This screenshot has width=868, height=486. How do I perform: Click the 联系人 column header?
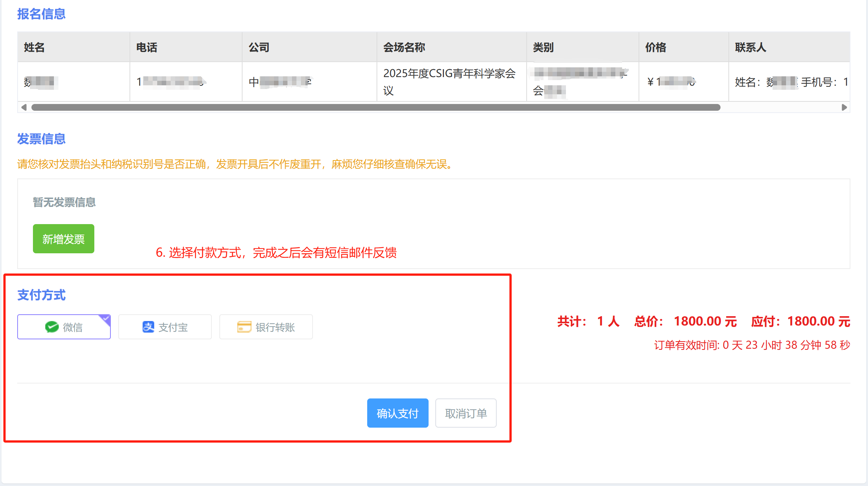[751, 48]
